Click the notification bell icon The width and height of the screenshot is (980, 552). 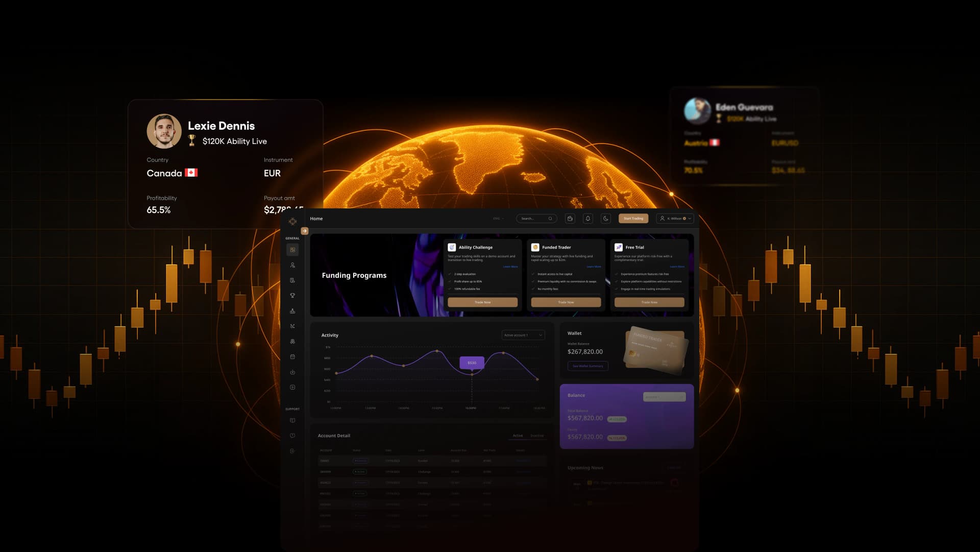[x=587, y=218]
